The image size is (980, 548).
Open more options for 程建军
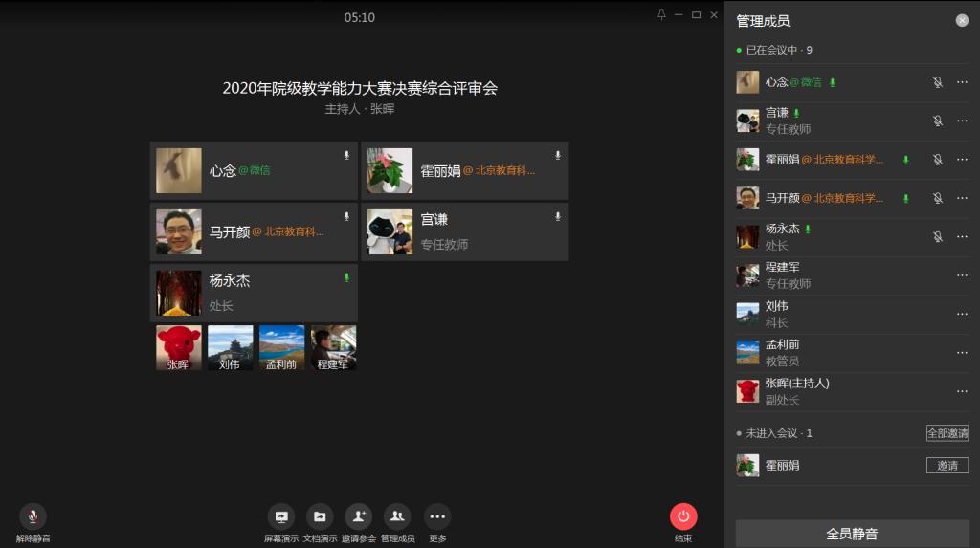coord(962,275)
